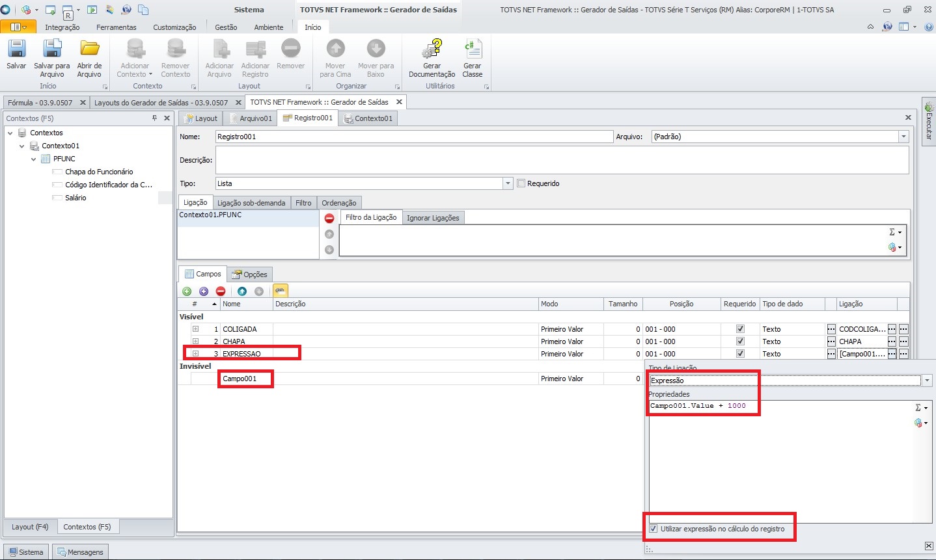Click the red remove-field icon in Campos toolbar
The height and width of the screenshot is (560, 936).
pyautogui.click(x=221, y=291)
